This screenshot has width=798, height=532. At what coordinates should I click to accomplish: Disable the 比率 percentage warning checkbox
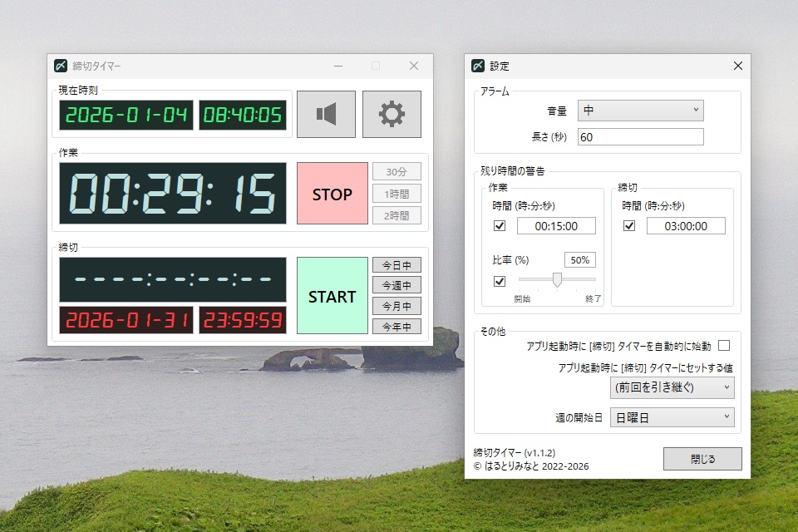(x=498, y=281)
